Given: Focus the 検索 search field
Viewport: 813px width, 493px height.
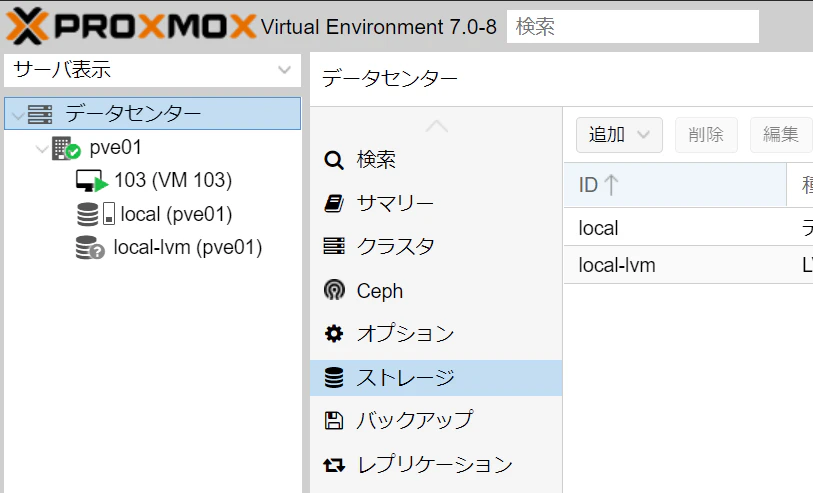Looking at the screenshot, I should point(633,26).
